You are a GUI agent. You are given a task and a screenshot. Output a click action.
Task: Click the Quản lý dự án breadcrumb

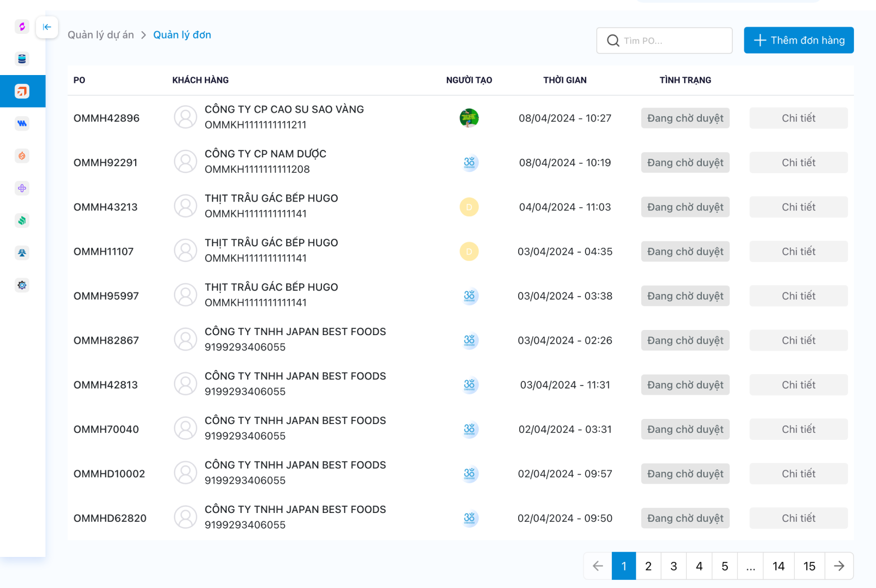(101, 35)
